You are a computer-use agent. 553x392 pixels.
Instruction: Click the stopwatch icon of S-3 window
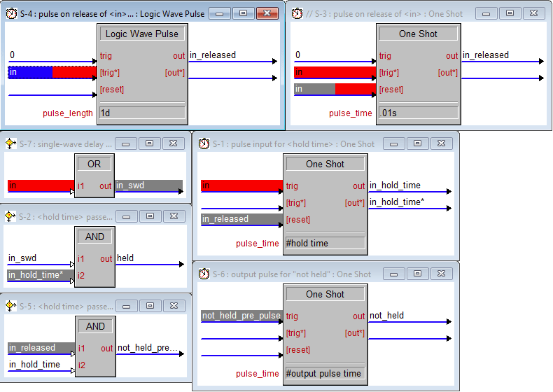click(x=297, y=13)
